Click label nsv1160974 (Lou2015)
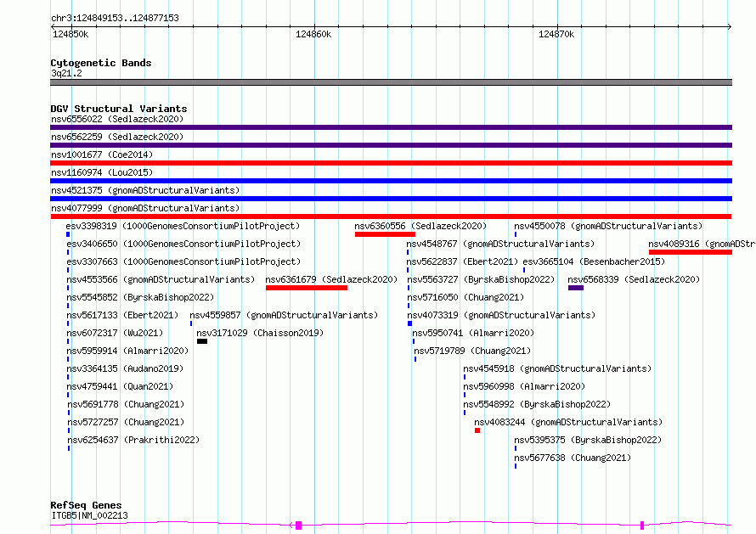The height and width of the screenshot is (534, 756). click(102, 172)
